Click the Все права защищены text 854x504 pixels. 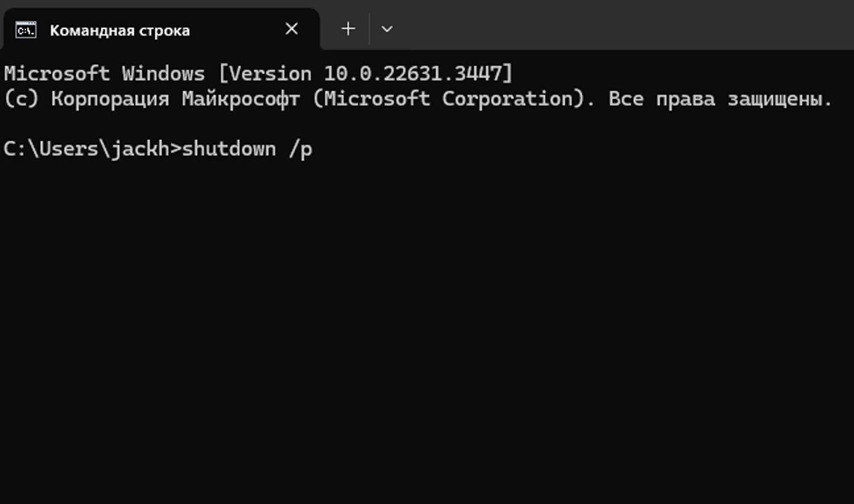721,99
